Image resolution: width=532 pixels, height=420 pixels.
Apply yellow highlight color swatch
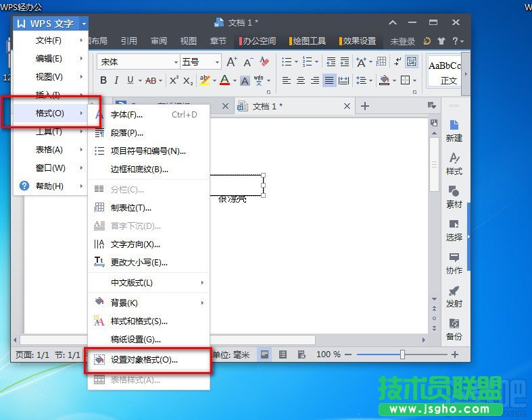point(204,80)
